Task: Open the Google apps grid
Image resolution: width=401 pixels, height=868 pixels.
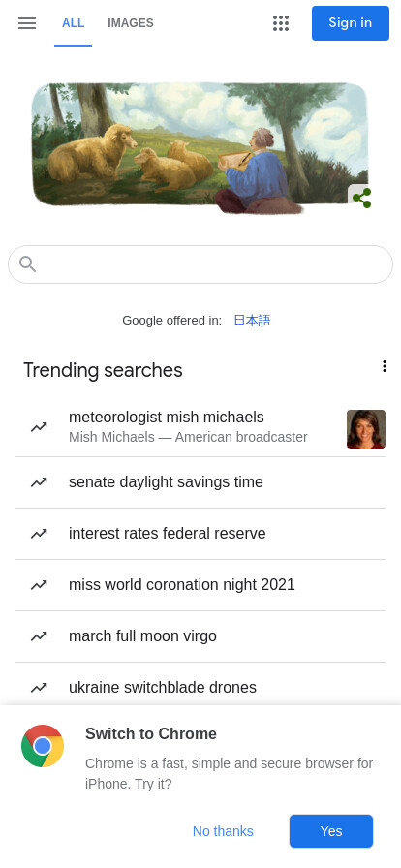Action: coord(281,23)
